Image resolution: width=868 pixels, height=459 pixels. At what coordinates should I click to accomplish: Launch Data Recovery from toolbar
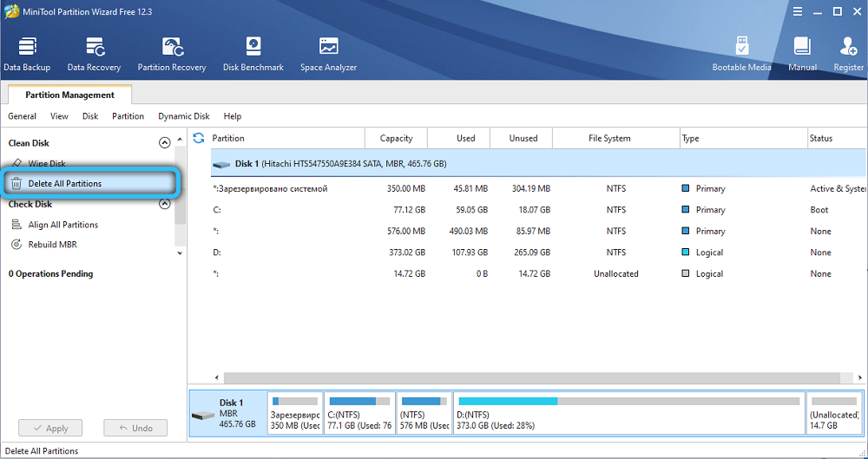click(x=94, y=54)
